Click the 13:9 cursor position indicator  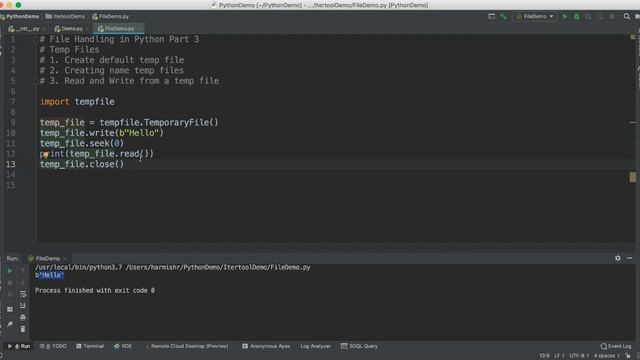pos(544,356)
